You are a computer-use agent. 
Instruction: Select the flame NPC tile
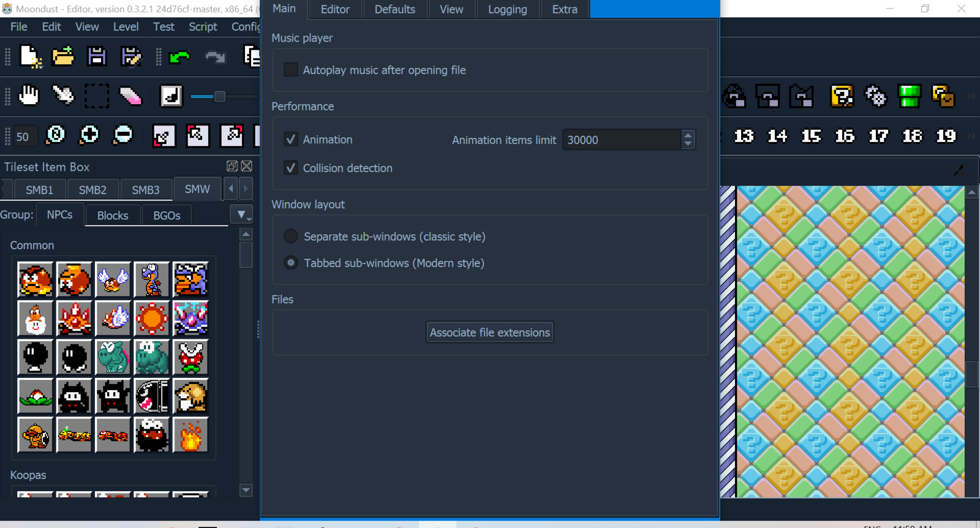click(x=190, y=435)
